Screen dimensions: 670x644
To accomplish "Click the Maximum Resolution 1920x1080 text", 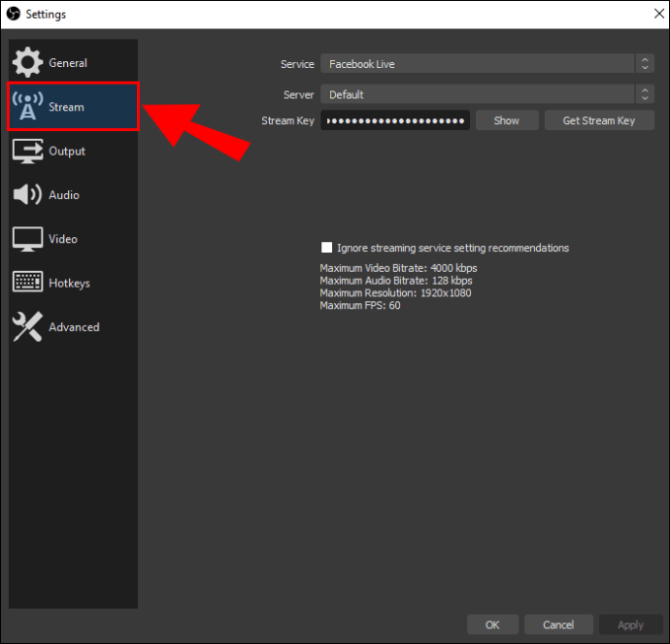I will [395, 292].
